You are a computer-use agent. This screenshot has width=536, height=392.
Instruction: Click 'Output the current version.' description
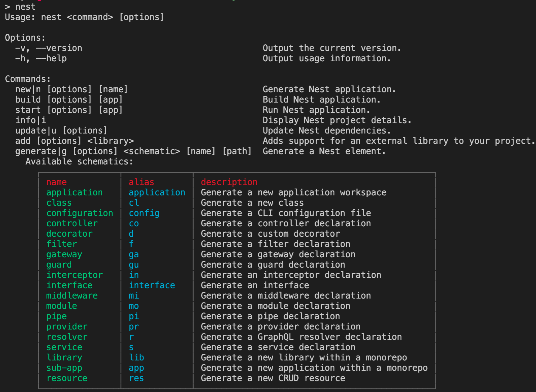[332, 48]
